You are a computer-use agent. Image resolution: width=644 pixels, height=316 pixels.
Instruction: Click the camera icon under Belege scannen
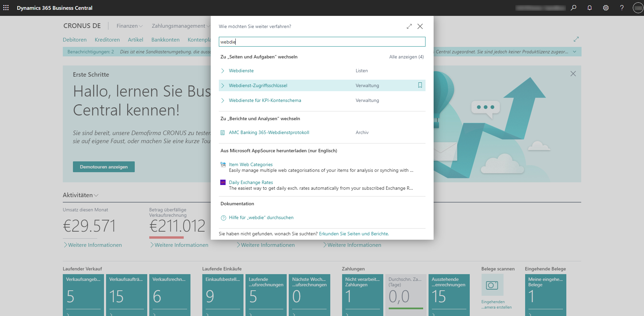pyautogui.click(x=492, y=285)
